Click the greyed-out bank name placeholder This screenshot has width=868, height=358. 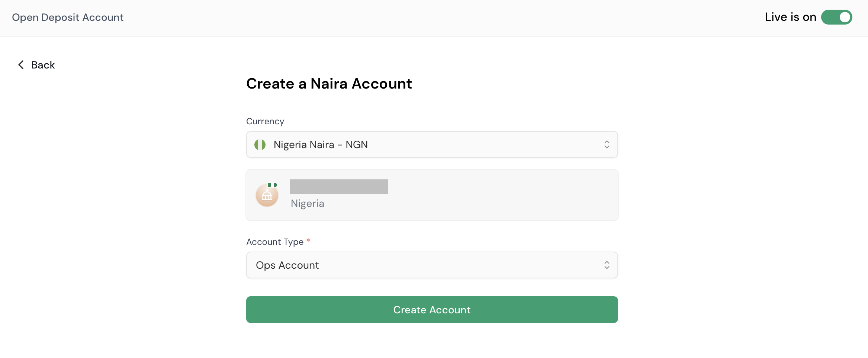click(x=339, y=186)
